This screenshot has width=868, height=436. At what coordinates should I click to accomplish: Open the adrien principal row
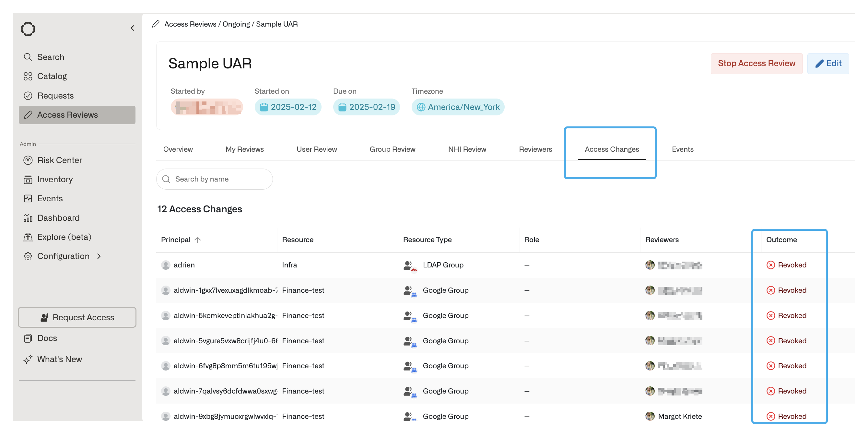coord(184,265)
